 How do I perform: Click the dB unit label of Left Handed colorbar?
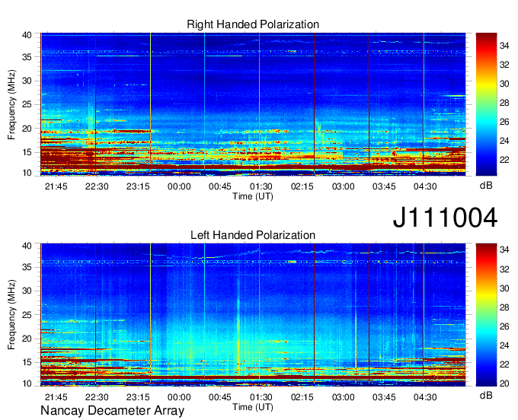coord(486,395)
